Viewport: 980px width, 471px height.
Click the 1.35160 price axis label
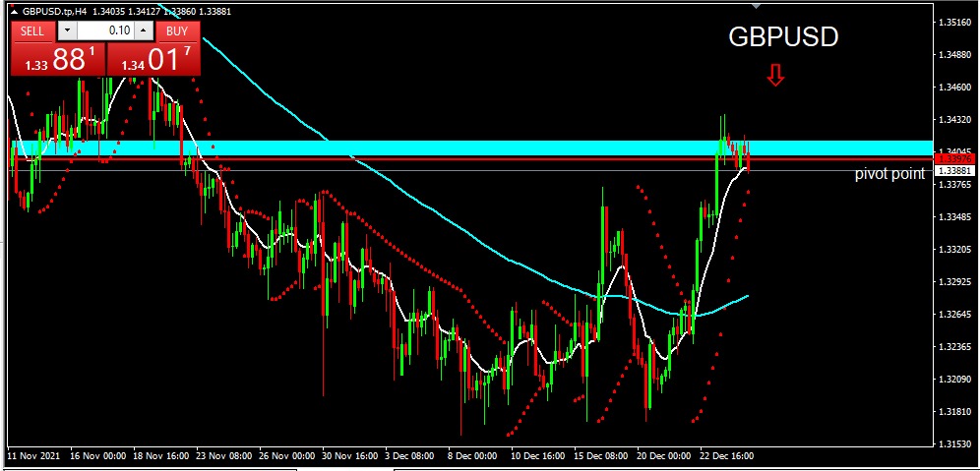[953, 23]
